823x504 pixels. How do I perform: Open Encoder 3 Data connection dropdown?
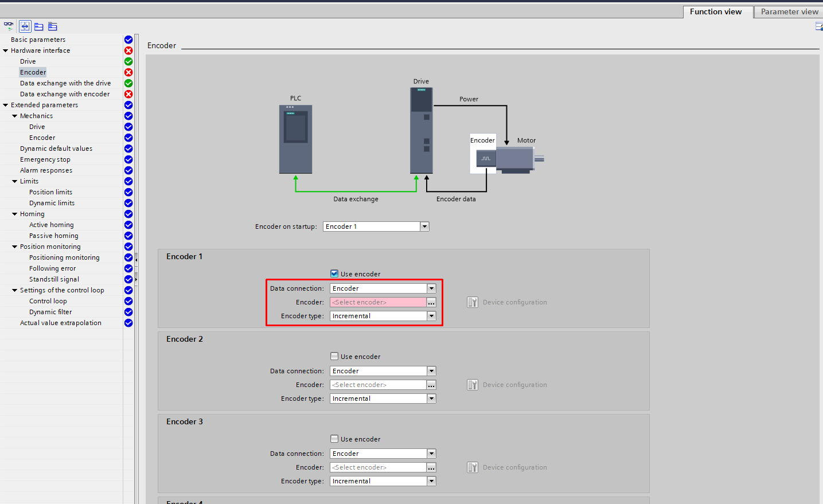click(x=432, y=454)
